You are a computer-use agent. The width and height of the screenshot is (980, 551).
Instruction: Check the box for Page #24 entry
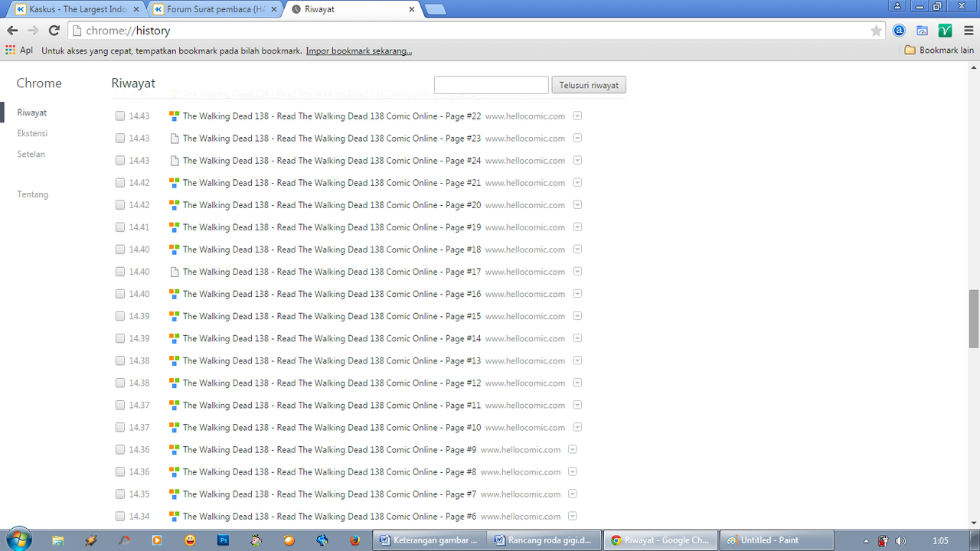pos(120,161)
